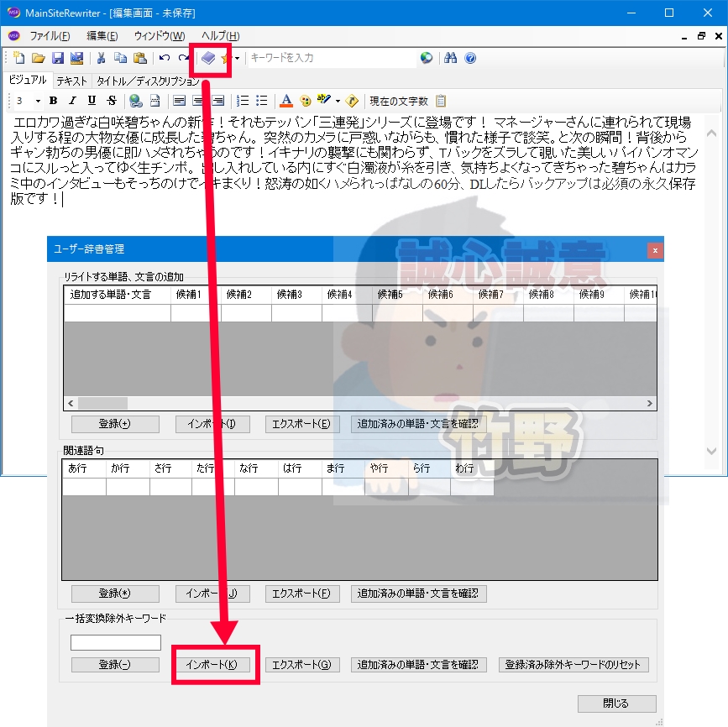The width and height of the screenshot is (728, 727).
Task: Click the find binoculars icon
Action: coord(452,57)
